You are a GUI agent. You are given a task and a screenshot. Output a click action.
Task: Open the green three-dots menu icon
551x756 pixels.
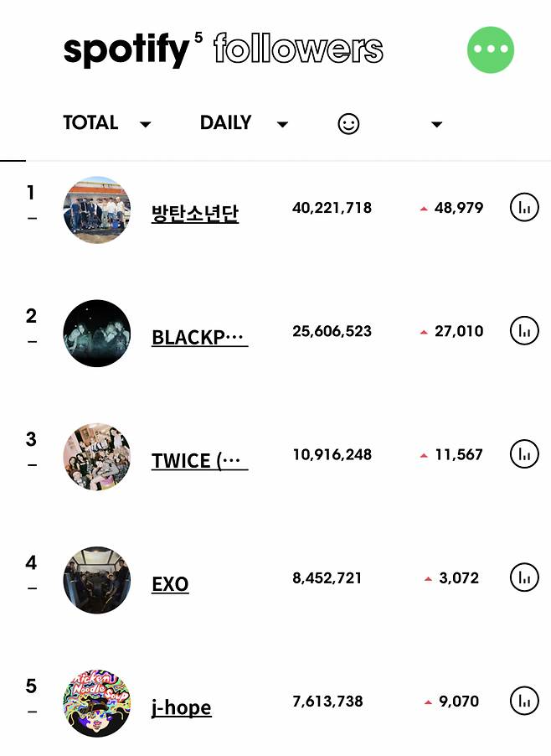coord(491,49)
